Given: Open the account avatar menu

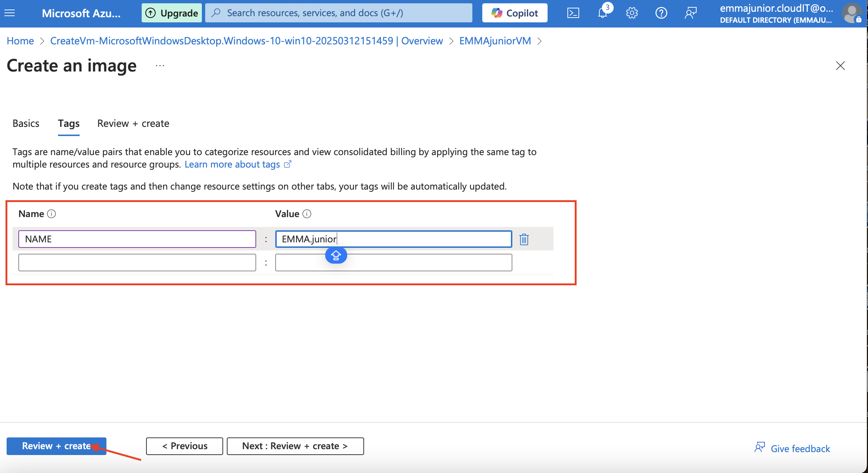Looking at the screenshot, I should pyautogui.click(x=851, y=13).
